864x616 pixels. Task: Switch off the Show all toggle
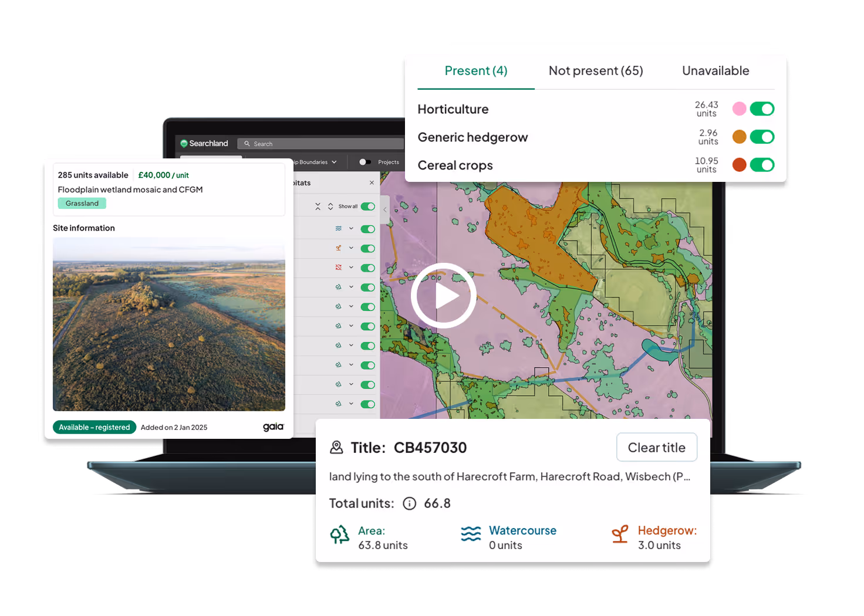point(368,207)
